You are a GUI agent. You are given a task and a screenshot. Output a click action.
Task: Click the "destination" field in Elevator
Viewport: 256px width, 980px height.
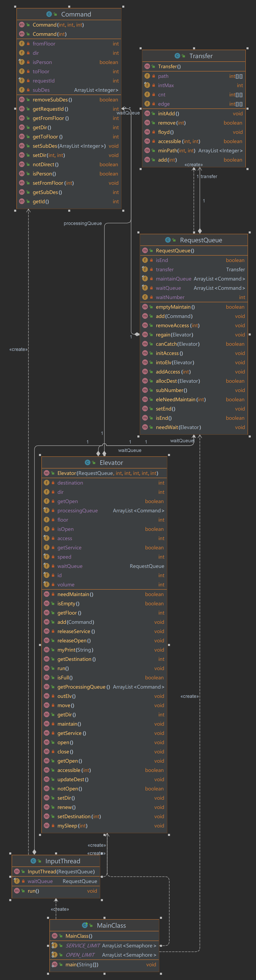click(x=70, y=483)
